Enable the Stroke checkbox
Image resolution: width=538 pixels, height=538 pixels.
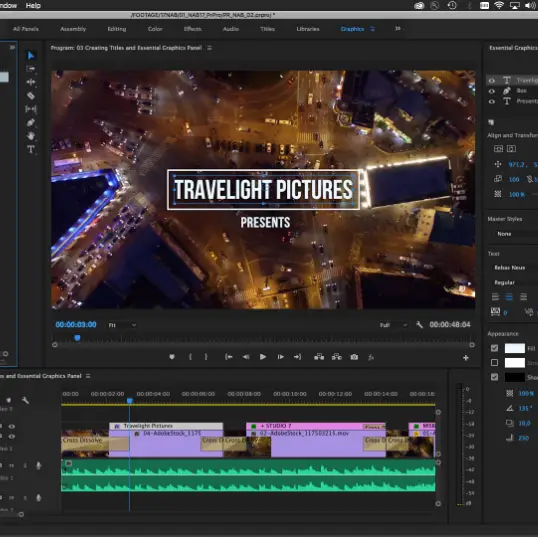click(x=494, y=363)
